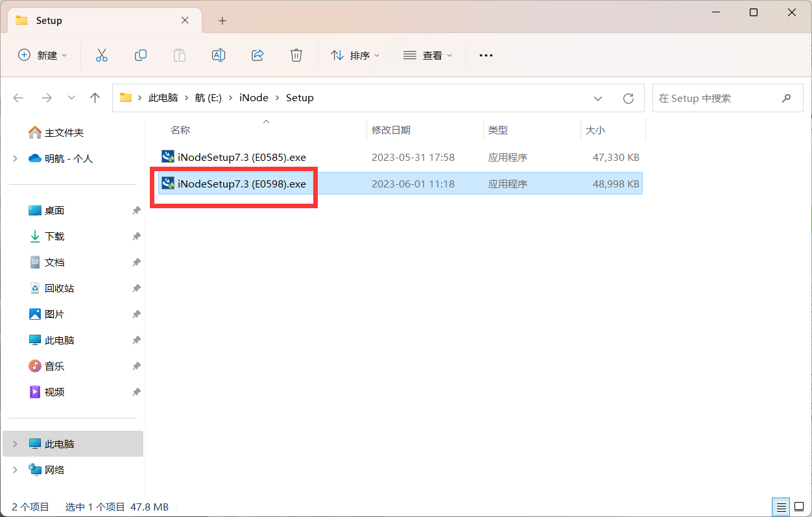Click the search magnifier icon
Viewport: 812px width, 517px height.
[x=787, y=98]
